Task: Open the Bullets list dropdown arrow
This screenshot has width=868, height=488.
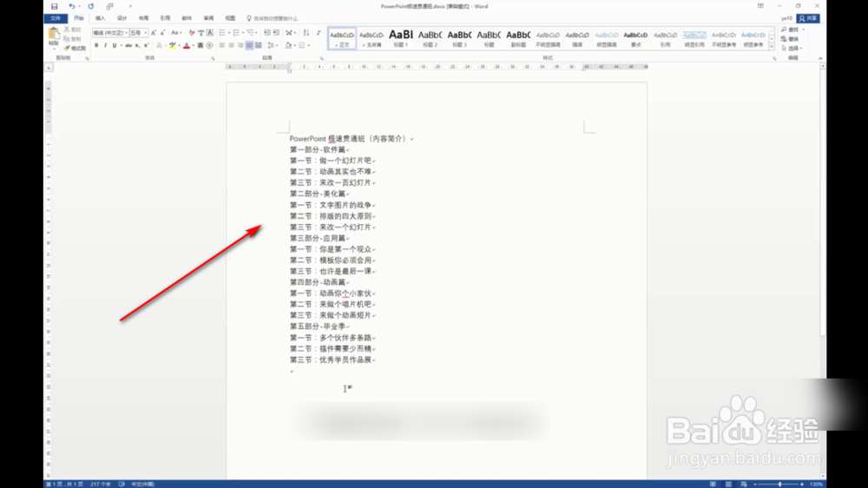Action: [x=229, y=33]
